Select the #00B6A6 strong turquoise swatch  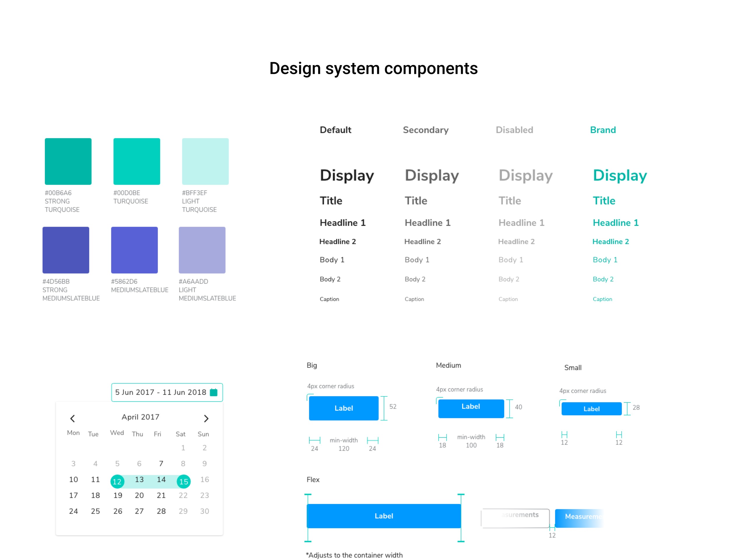pyautogui.click(x=68, y=161)
